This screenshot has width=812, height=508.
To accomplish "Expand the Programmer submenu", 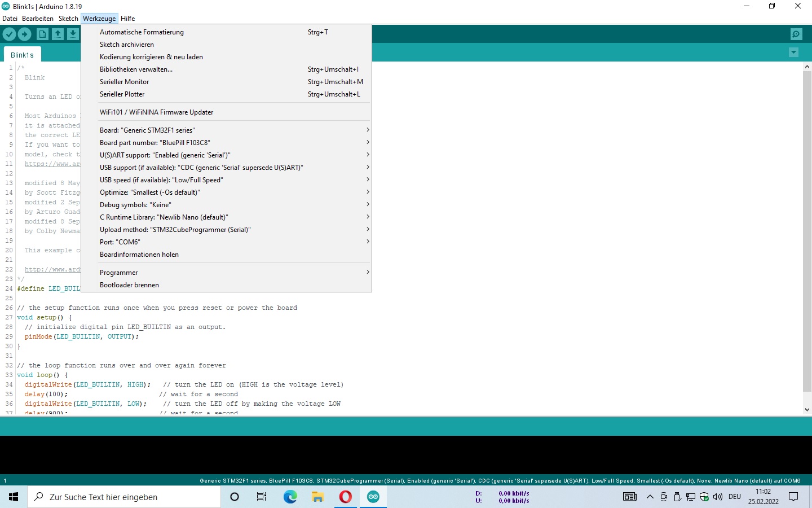I will [226, 273].
